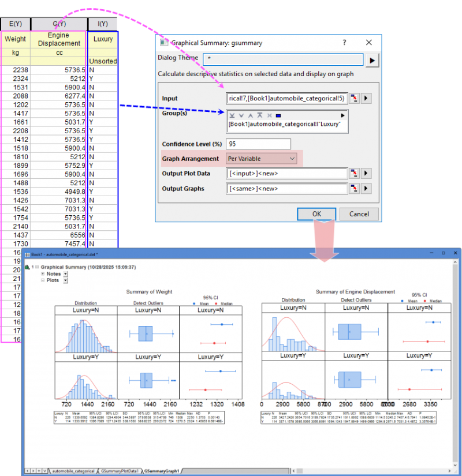Screen dimensions: 462x476
Task: Click Move Up arrow in Group(s) toolbar
Action: click(x=251, y=115)
